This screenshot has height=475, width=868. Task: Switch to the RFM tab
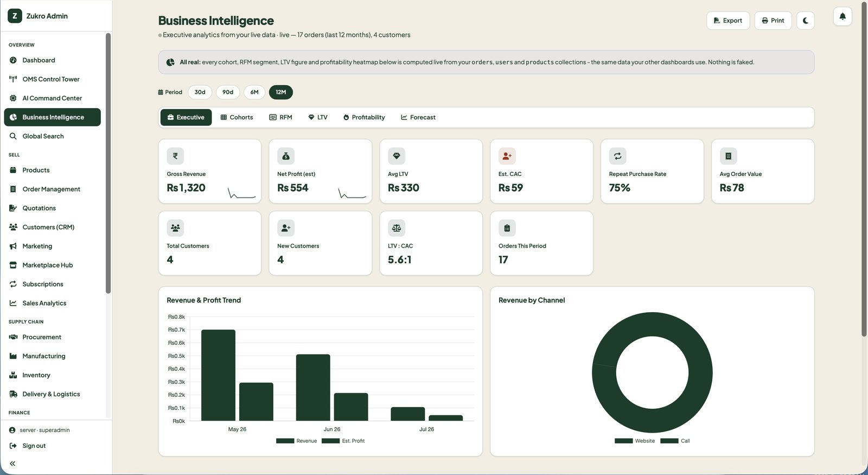[x=280, y=117]
